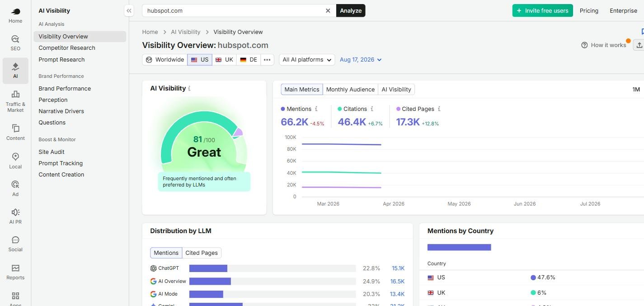The image size is (644, 306).
Task: Select Mentions tab in Distribution by LLM
Action: pos(166,253)
